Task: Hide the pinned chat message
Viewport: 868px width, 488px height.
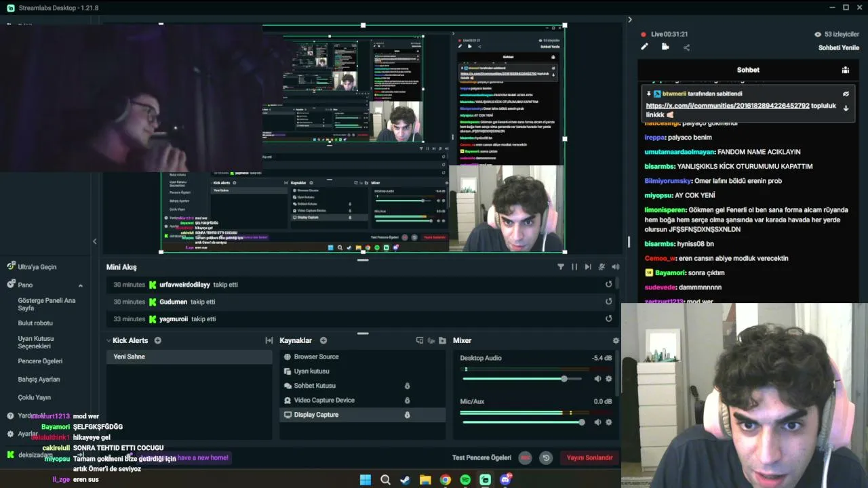Action: click(846, 94)
